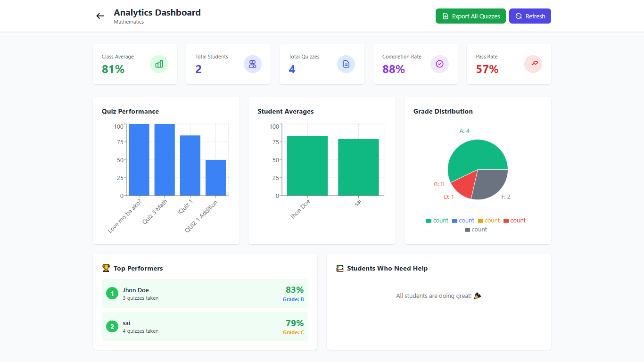Image resolution: width=644 pixels, height=362 pixels.
Task: Click the Class Average bar chart icon
Action: (159, 64)
